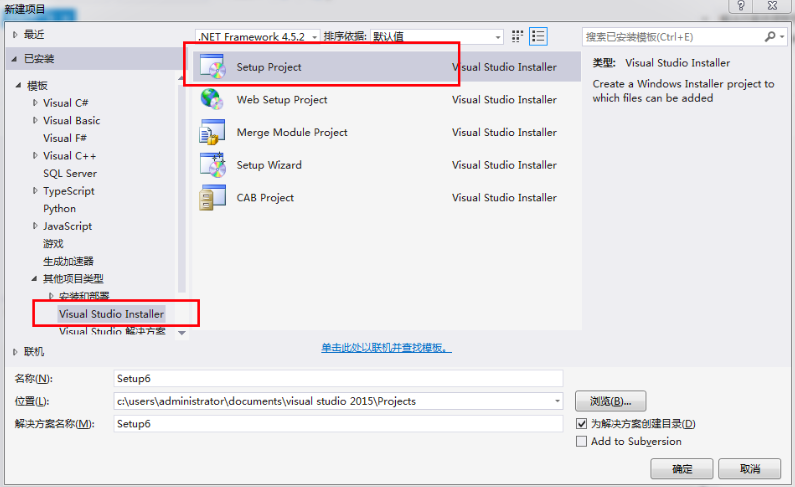Enable Add to Subversion checkbox

point(582,441)
